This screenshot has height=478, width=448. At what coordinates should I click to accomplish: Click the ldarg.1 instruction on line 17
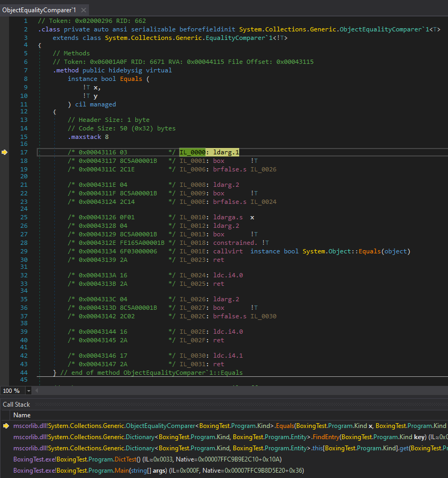pyautogui.click(x=226, y=152)
